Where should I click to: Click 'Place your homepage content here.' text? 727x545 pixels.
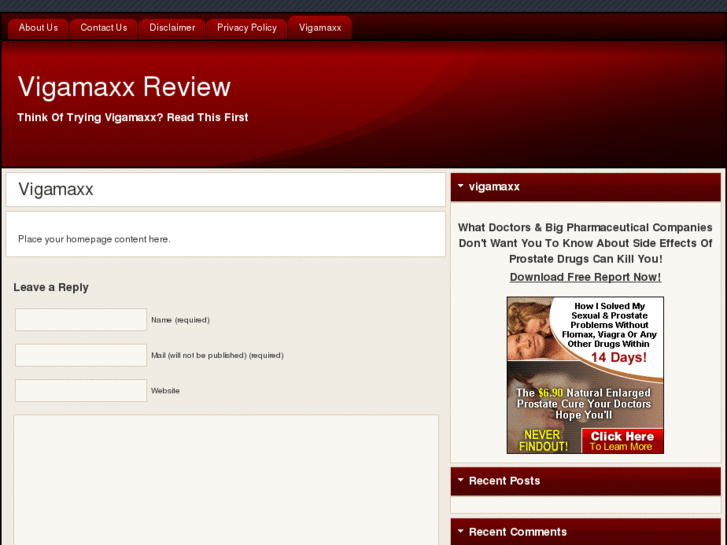94,239
